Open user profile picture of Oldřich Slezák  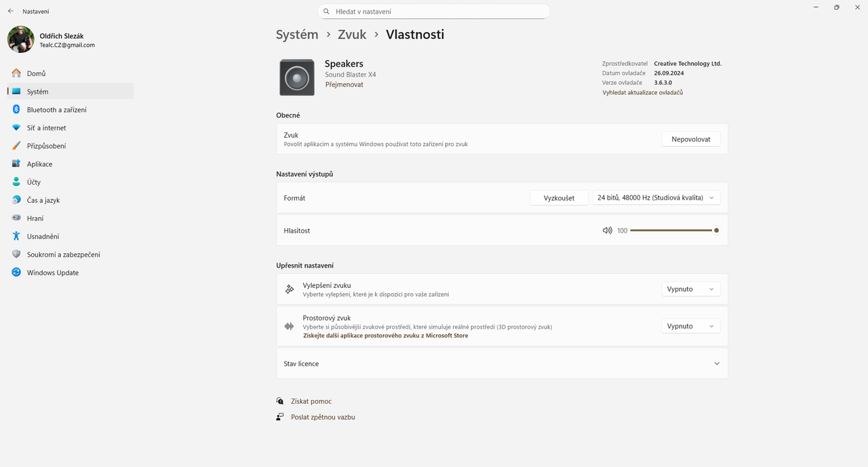point(20,39)
